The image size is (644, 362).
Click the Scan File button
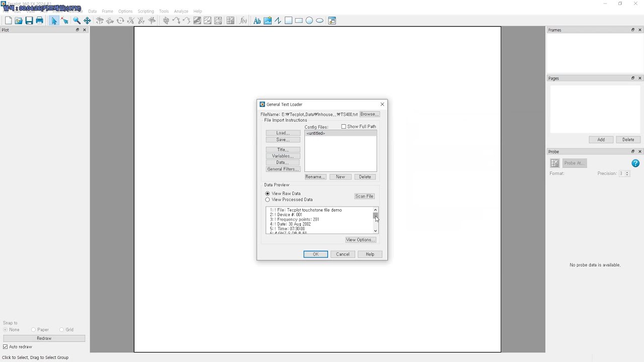coord(364,196)
